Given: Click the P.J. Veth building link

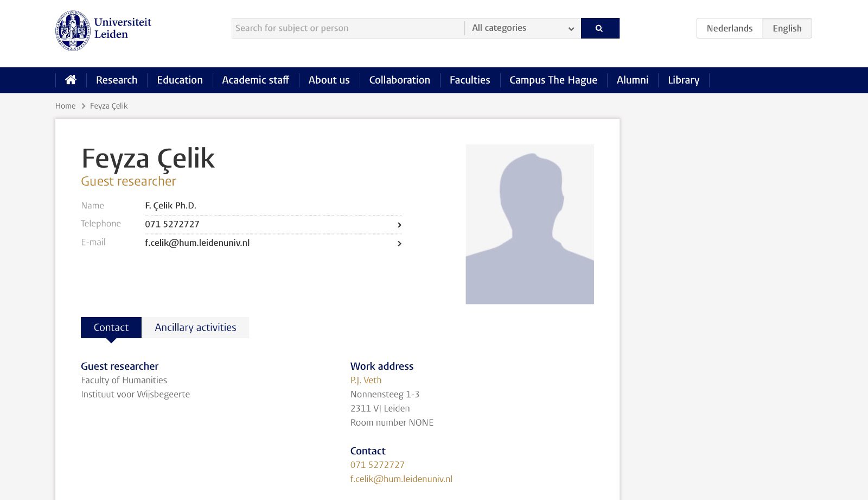Looking at the screenshot, I should click(366, 380).
